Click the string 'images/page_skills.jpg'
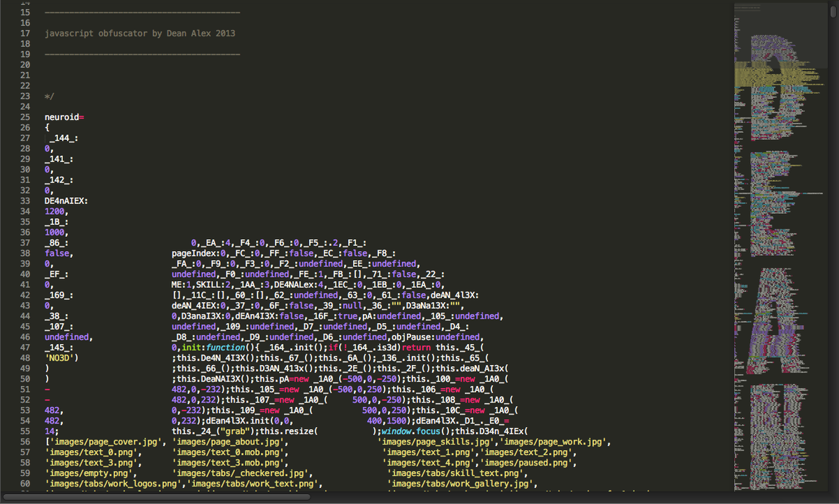This screenshot has height=504, width=839. pos(436,442)
